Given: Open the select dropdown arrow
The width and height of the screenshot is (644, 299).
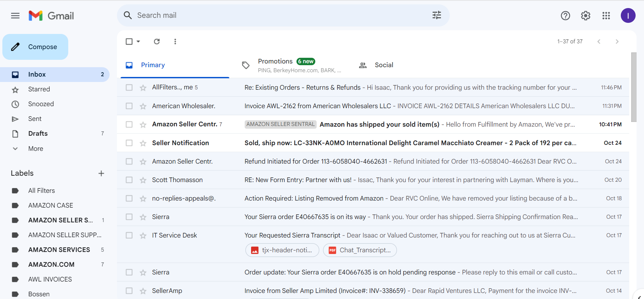Looking at the screenshot, I should pyautogui.click(x=138, y=41).
